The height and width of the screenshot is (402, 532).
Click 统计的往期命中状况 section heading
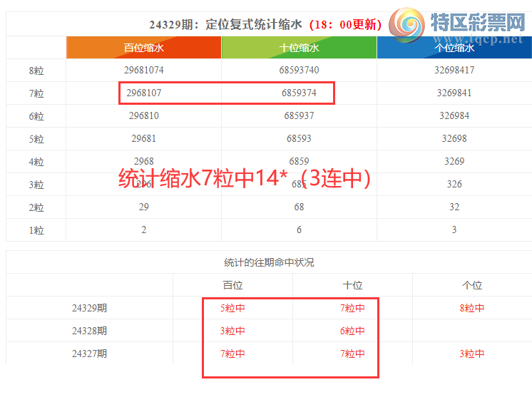[x=269, y=262]
